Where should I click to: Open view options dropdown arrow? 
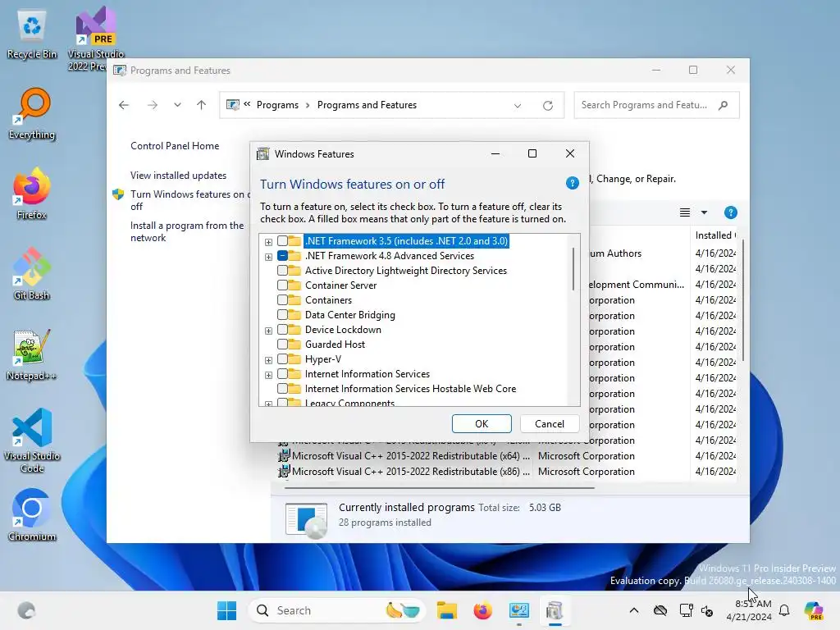[704, 212]
